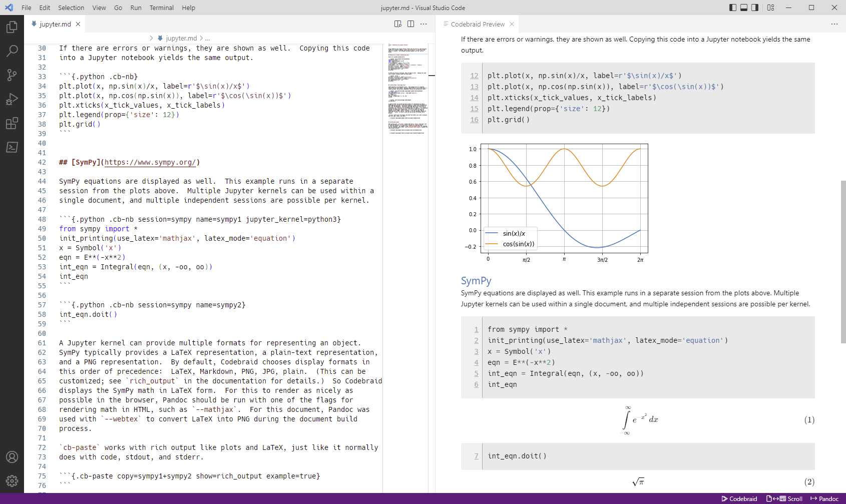The image size is (846, 504).
Task: Open the Selection menu
Action: 71,8
